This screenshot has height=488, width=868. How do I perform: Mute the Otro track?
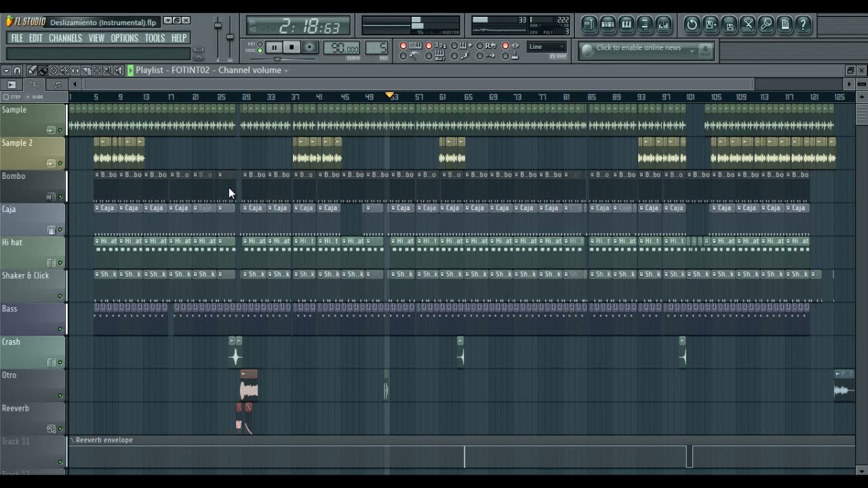[60, 396]
